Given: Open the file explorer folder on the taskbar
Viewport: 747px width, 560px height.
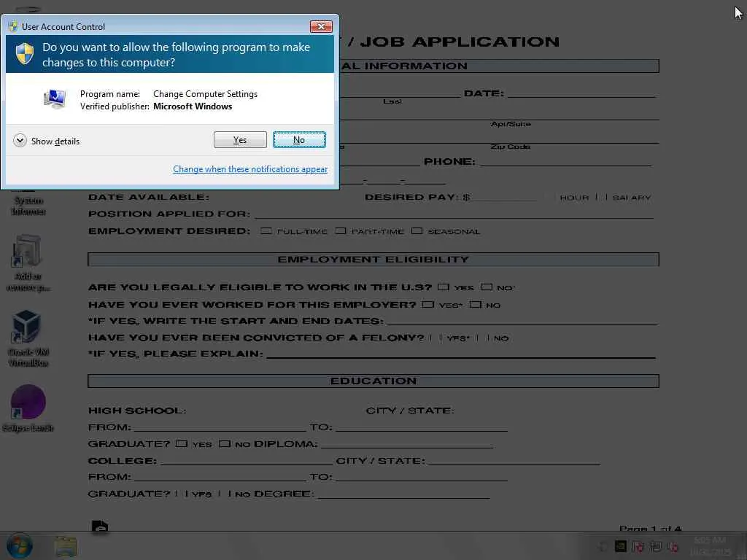Looking at the screenshot, I should click(x=66, y=546).
